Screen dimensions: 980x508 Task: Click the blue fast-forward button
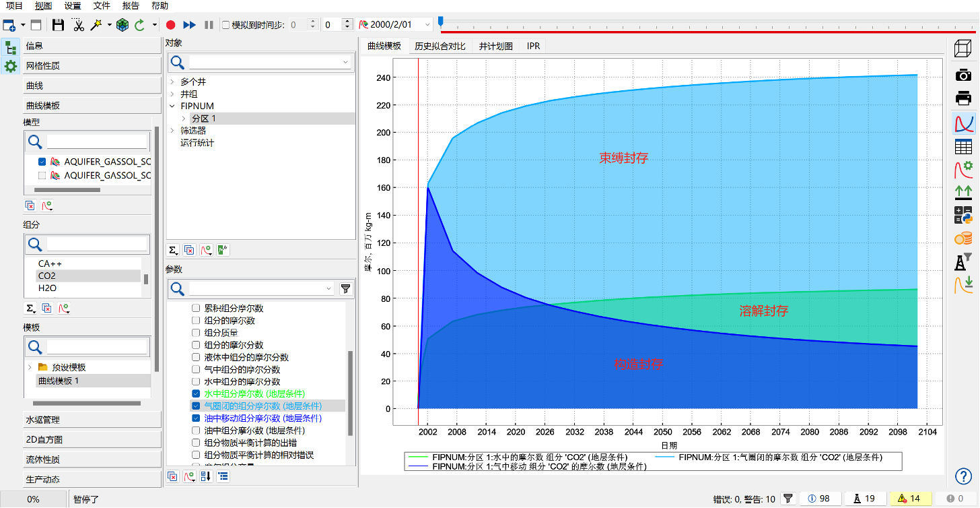coord(190,25)
